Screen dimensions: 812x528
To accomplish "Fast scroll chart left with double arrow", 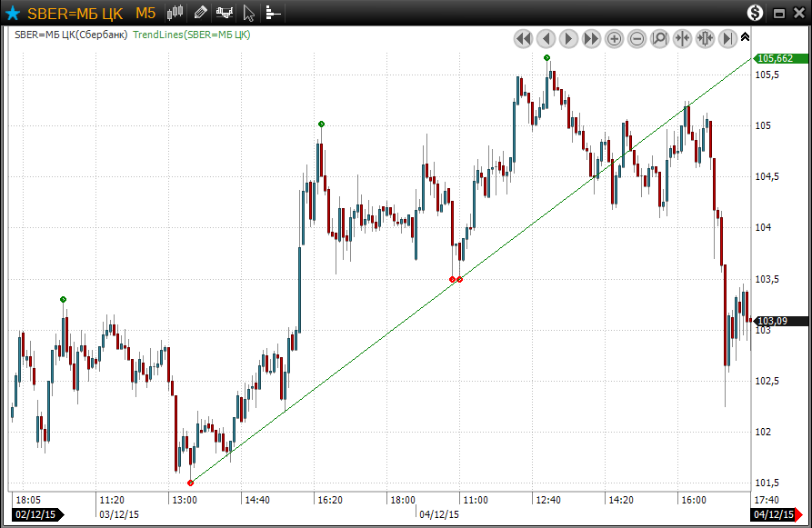I will (x=522, y=38).
